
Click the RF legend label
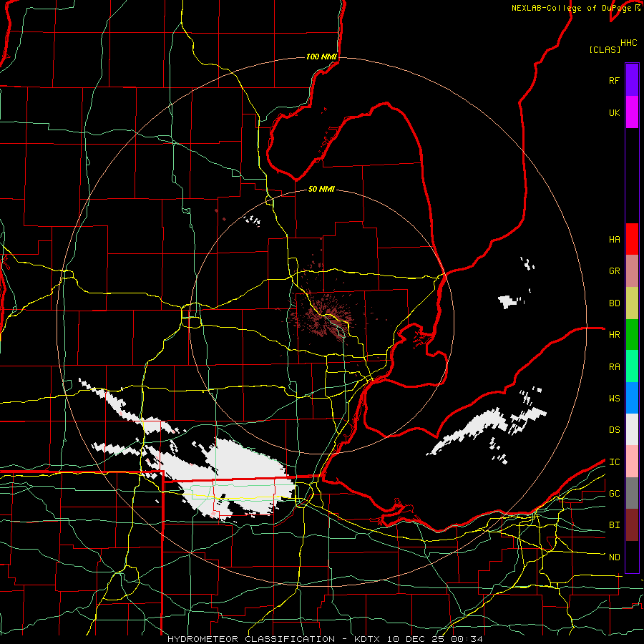(x=614, y=80)
